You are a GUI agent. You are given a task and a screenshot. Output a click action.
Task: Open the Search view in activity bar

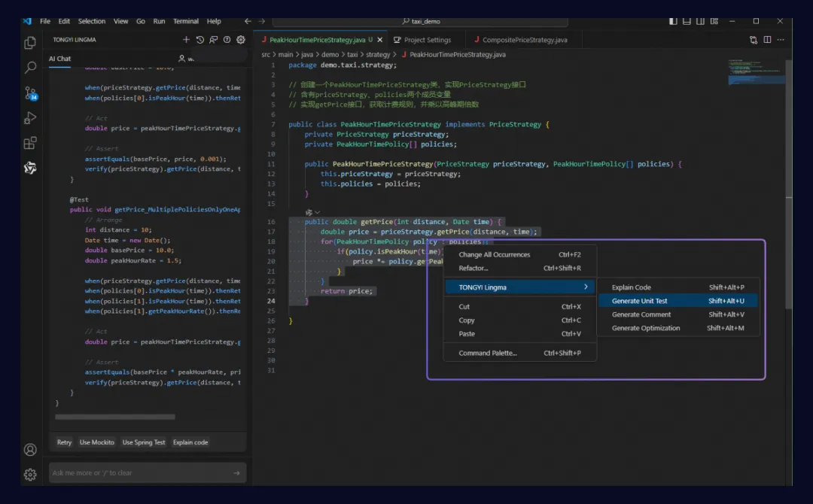coord(30,68)
